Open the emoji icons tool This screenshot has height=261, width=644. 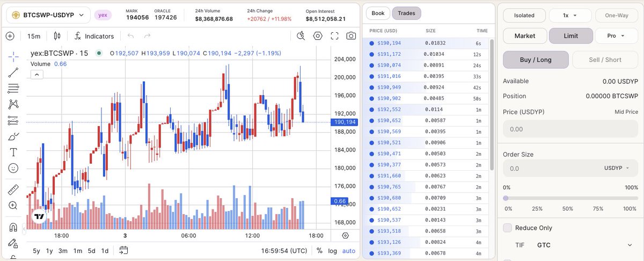point(13,168)
